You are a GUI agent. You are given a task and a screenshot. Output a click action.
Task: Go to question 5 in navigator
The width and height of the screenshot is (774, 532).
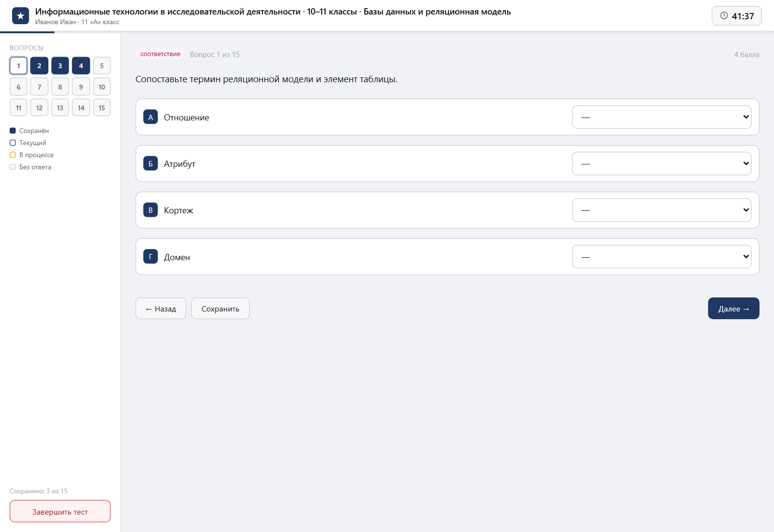(x=102, y=66)
